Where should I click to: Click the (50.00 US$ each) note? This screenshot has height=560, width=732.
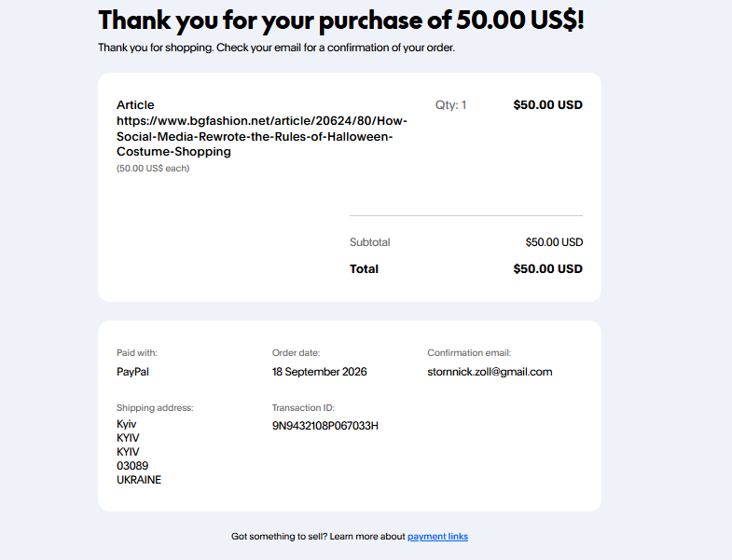pyautogui.click(x=153, y=169)
